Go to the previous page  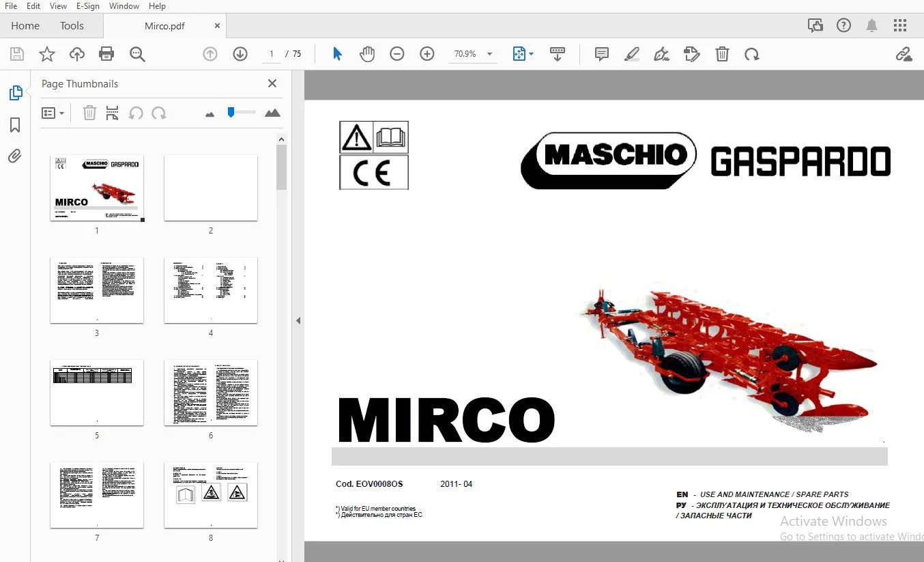pos(210,54)
